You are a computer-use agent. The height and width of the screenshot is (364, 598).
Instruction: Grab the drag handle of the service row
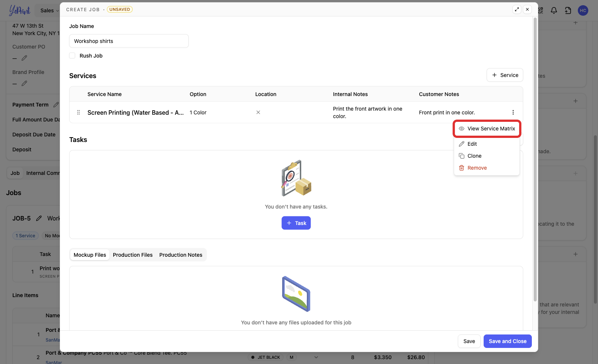pyautogui.click(x=78, y=112)
